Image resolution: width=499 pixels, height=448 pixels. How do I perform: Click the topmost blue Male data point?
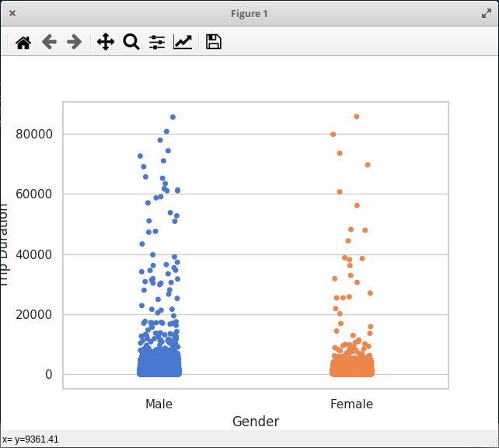(173, 117)
